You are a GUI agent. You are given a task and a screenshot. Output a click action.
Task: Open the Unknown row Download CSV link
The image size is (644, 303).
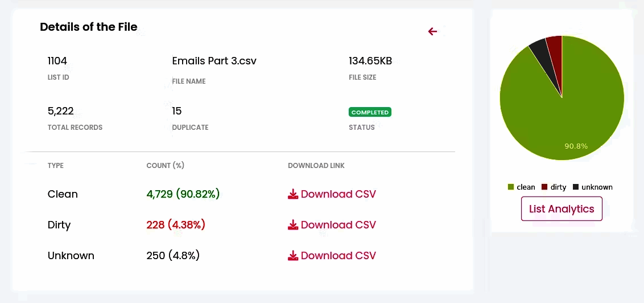[x=338, y=256]
